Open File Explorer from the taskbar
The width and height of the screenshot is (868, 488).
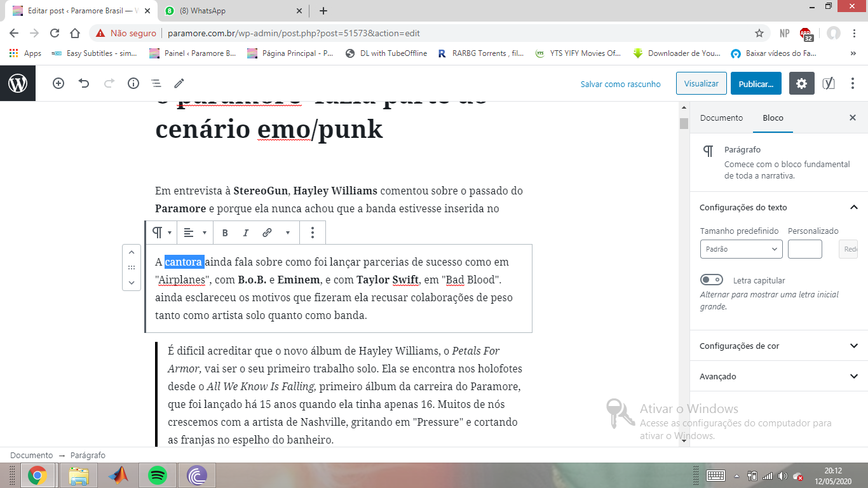point(78,475)
